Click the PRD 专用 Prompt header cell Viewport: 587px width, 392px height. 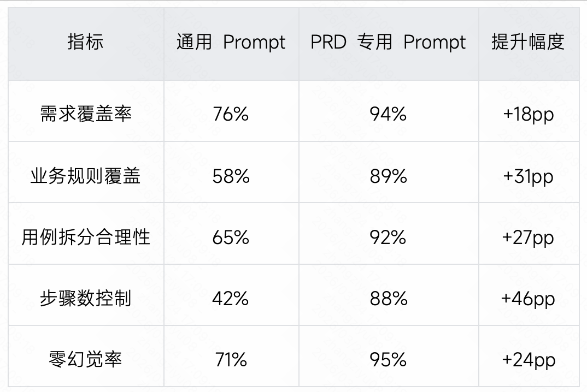tap(388, 43)
